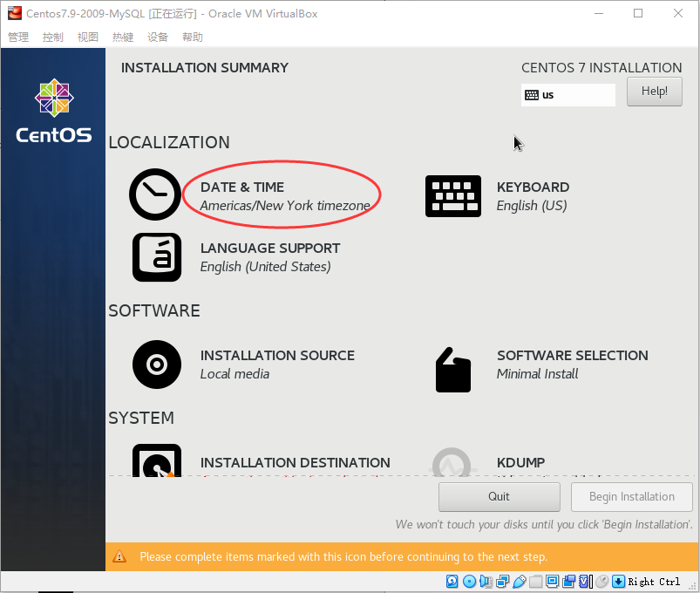Click the VirtualBox title bar app icon
700x593 pixels.
click(15, 13)
